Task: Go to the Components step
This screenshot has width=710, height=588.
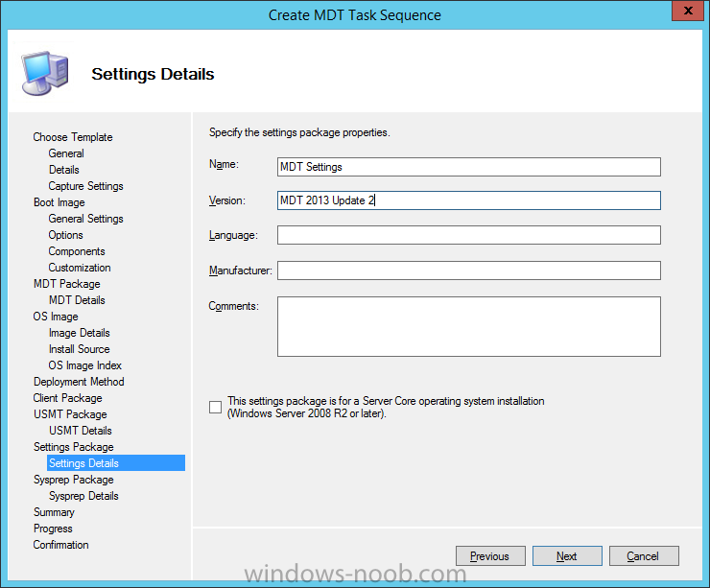Action: (x=77, y=251)
